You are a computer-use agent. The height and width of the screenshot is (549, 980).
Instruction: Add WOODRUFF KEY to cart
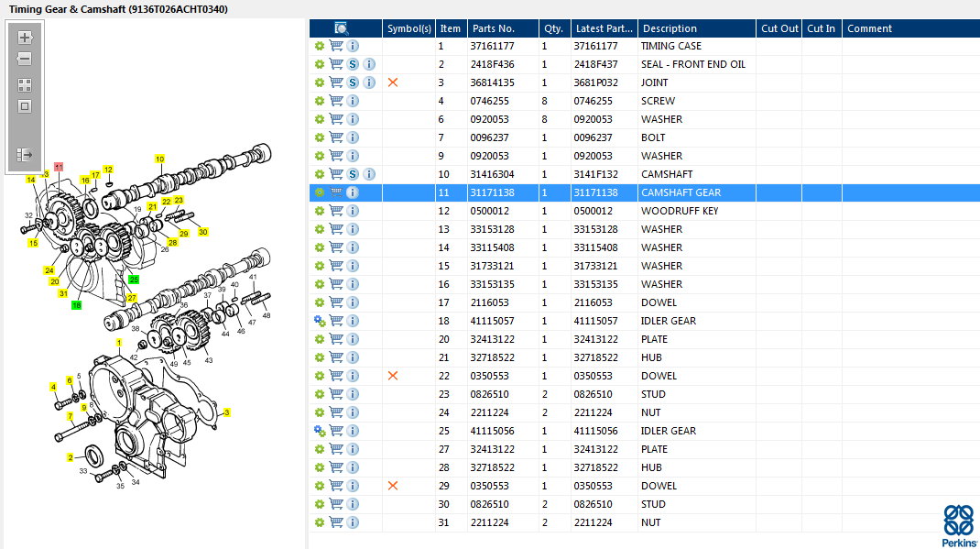point(336,211)
